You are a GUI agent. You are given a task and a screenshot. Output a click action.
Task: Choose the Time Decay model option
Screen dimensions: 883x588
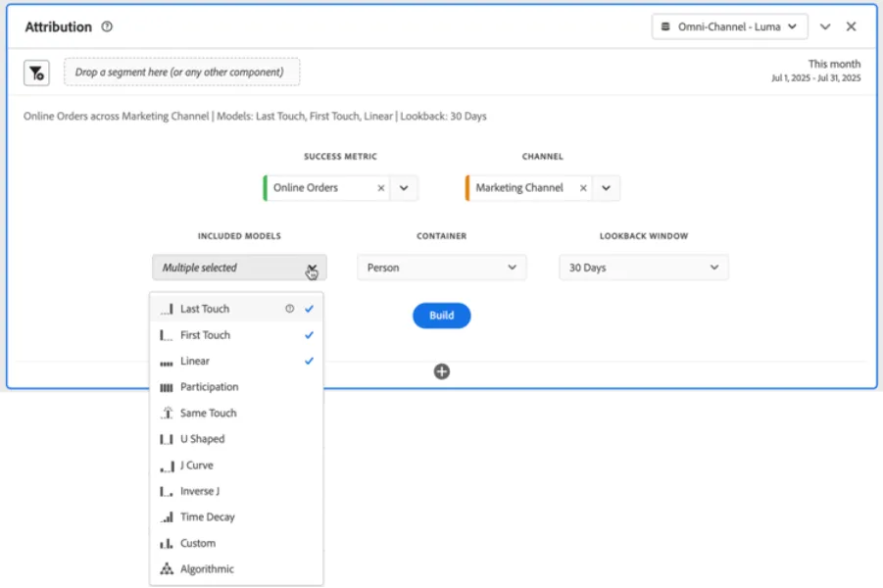(x=236, y=517)
